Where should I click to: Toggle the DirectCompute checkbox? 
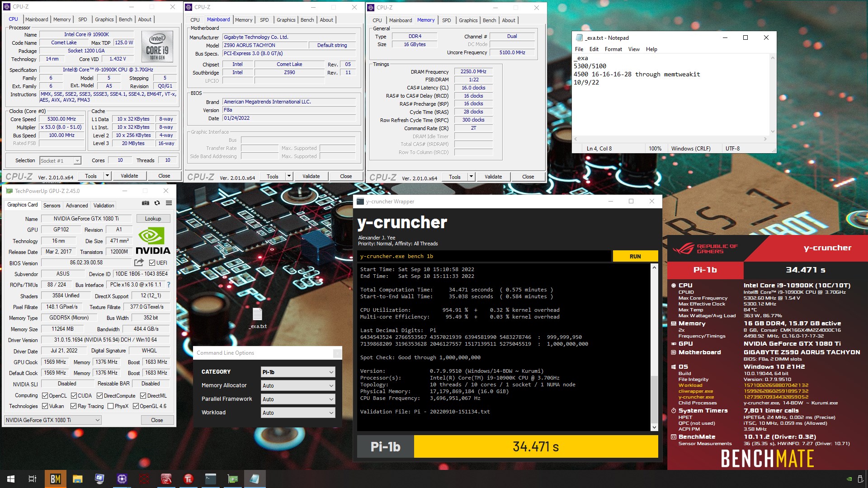tap(99, 396)
